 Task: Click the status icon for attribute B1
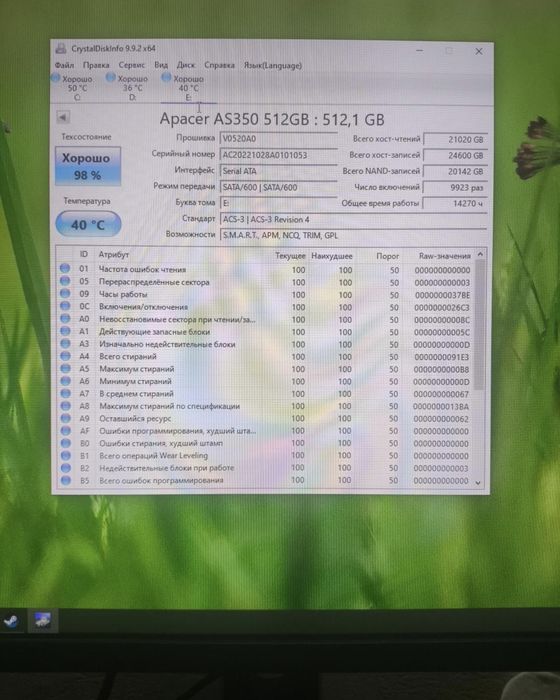tap(65, 455)
